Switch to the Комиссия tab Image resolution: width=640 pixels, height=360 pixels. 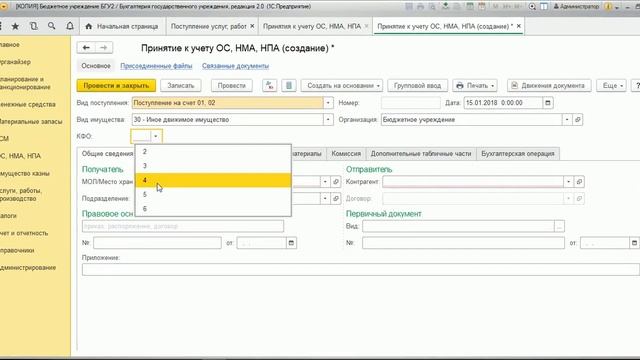pyautogui.click(x=346, y=154)
